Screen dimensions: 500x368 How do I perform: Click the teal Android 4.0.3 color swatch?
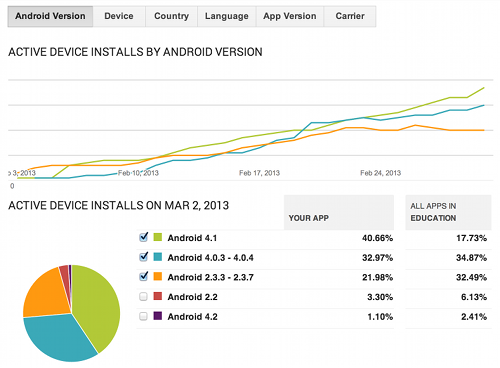coord(158,257)
